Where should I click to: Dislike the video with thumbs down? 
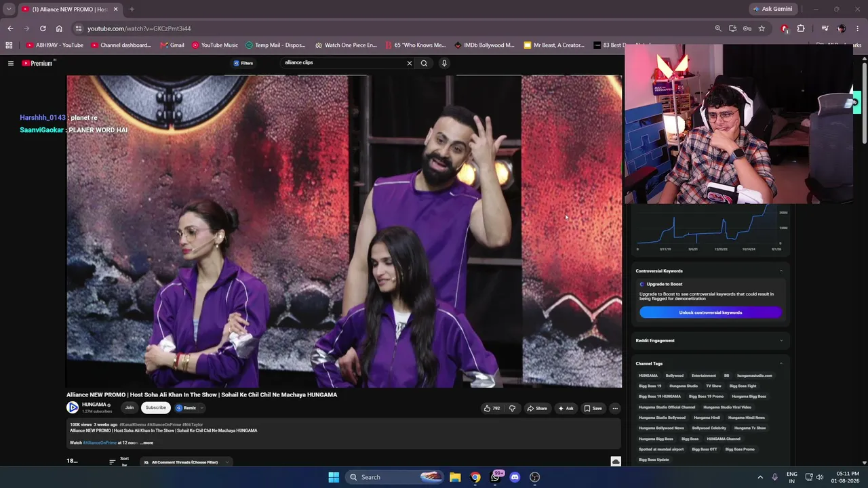coord(512,408)
